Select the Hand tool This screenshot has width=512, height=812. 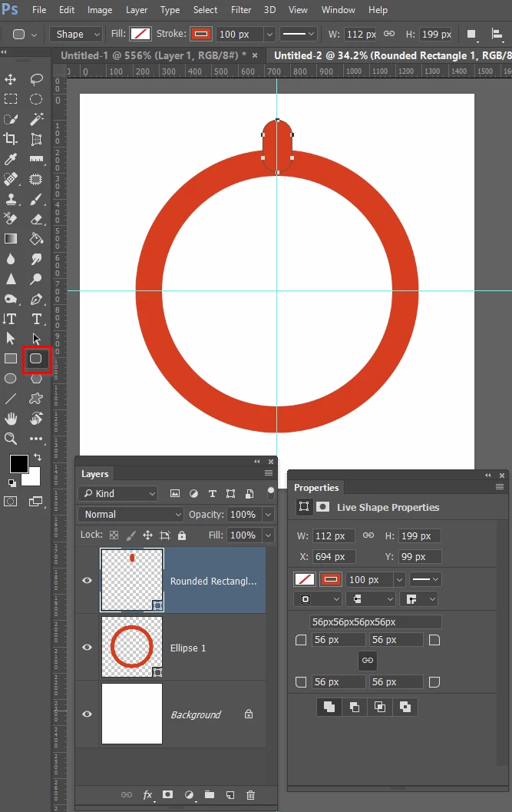(10, 419)
